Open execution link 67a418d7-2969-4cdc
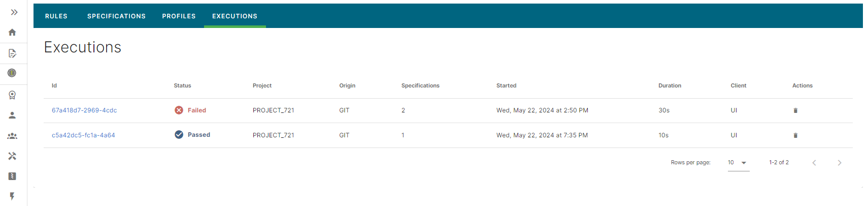 84,110
